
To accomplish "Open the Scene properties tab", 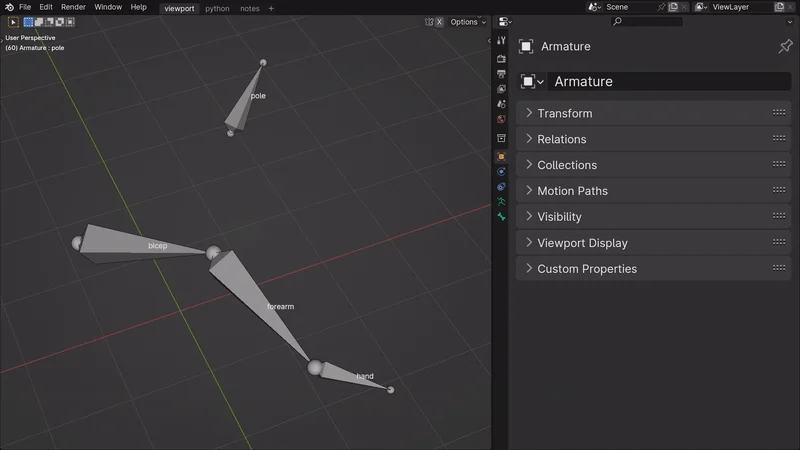I will click(x=501, y=104).
